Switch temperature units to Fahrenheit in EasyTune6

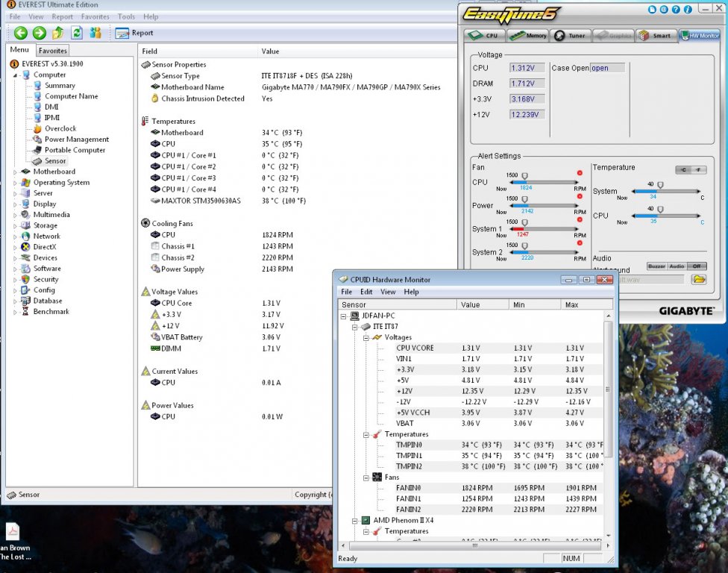click(x=698, y=170)
